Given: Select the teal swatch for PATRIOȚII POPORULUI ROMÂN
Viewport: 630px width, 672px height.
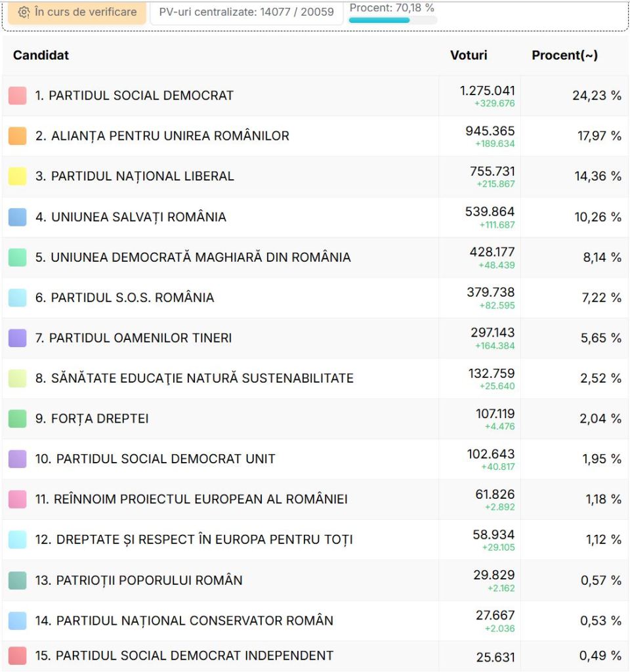Looking at the screenshot, I should pos(17,580).
